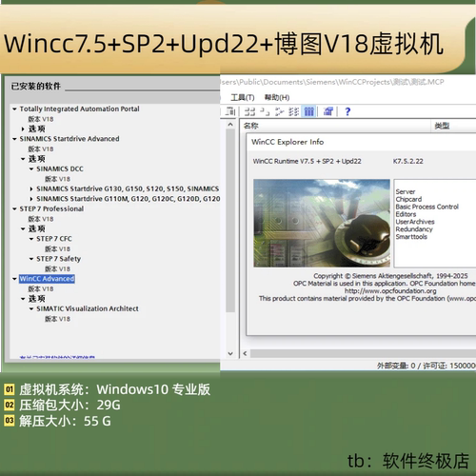Open the 工具(T) menu
The width and height of the screenshot is (476, 476).
(243, 97)
